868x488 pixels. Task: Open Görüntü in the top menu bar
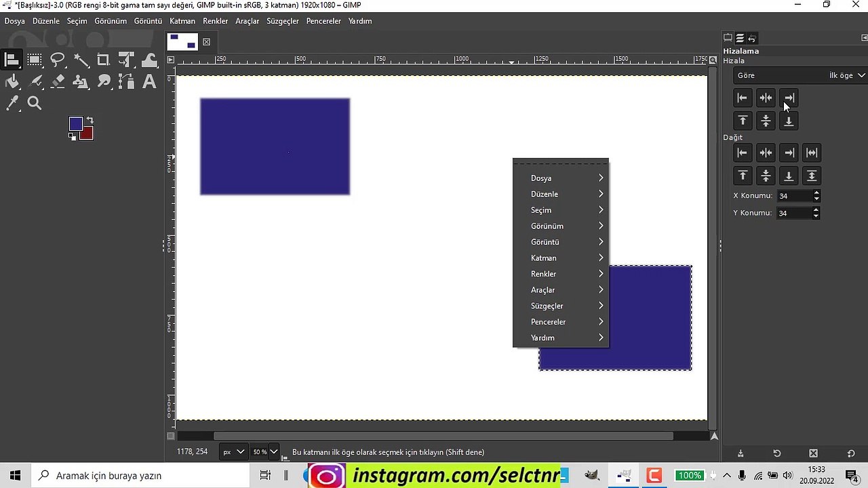click(x=148, y=21)
